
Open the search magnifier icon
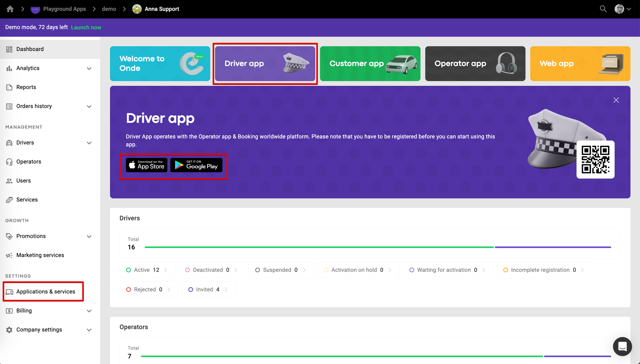point(603,9)
